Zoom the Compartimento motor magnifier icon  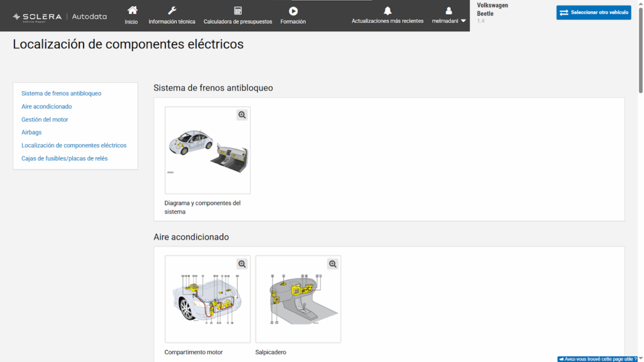[x=241, y=264]
